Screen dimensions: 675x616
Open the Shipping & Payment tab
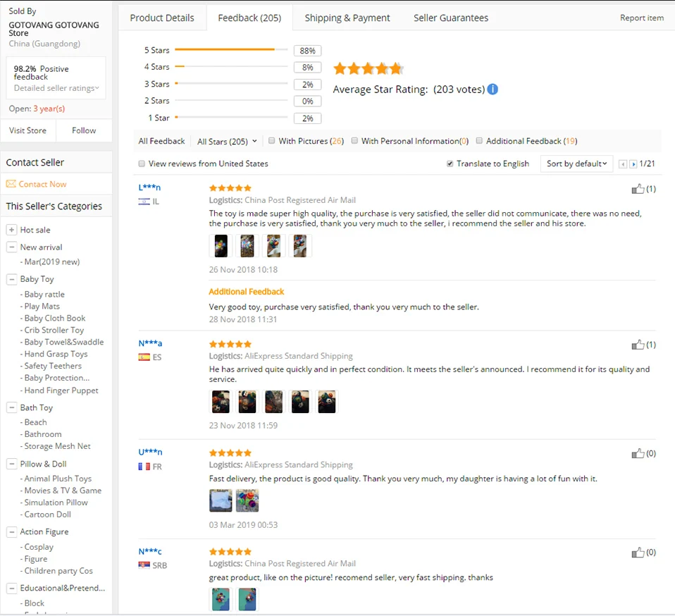(347, 18)
